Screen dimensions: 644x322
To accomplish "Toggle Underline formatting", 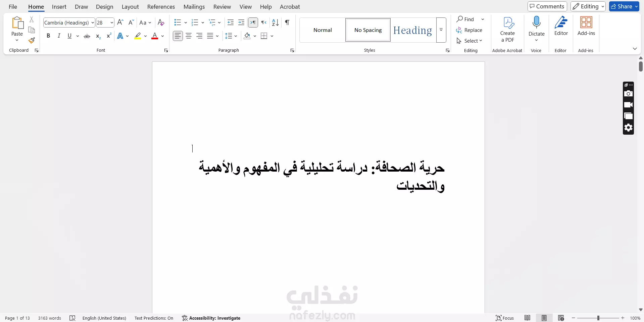I will (69, 36).
